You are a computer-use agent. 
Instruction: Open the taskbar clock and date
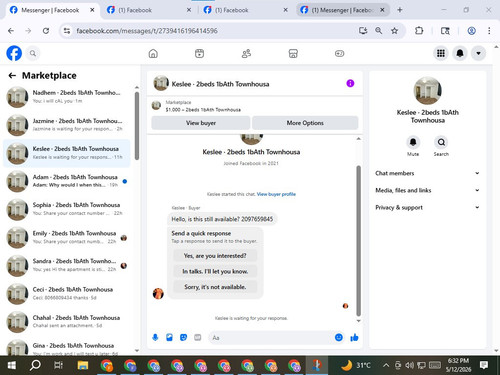458,365
